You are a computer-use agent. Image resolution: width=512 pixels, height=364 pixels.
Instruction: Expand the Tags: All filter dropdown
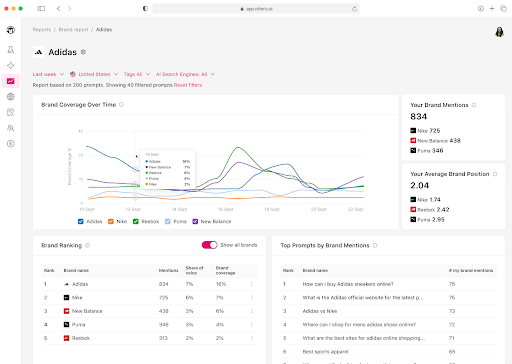(x=137, y=74)
